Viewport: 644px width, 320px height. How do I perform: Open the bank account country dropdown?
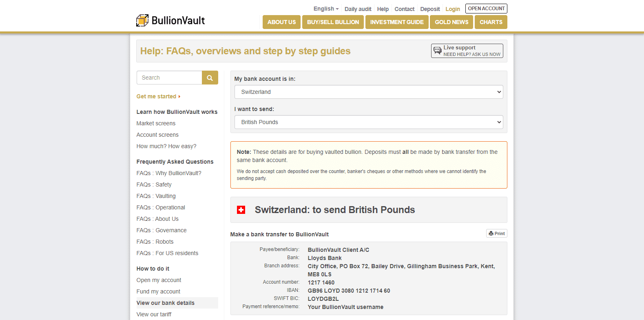[x=368, y=92]
